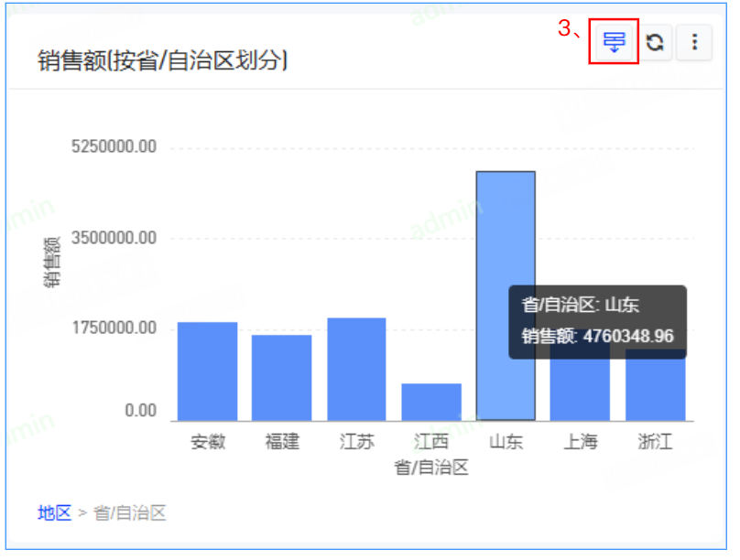This screenshot has width=740, height=560.
Task: Go back to 地区 breadcrumb level
Action: point(54,512)
